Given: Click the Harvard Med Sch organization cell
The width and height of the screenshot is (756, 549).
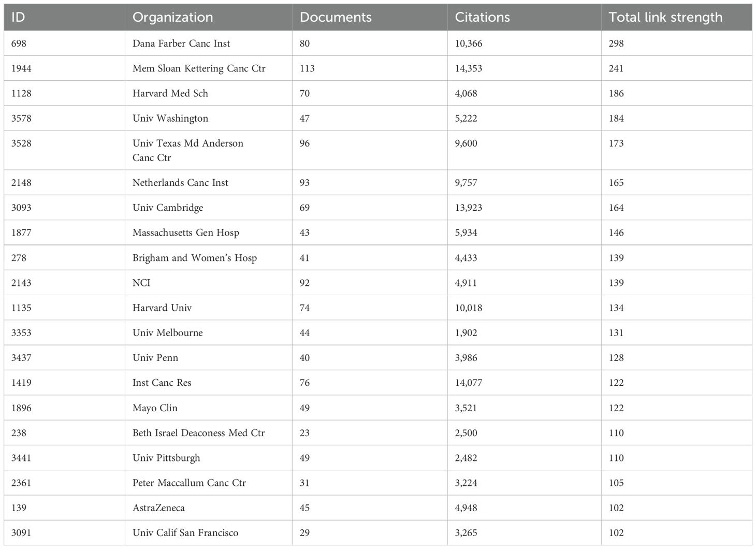Looking at the screenshot, I should (x=208, y=93).
